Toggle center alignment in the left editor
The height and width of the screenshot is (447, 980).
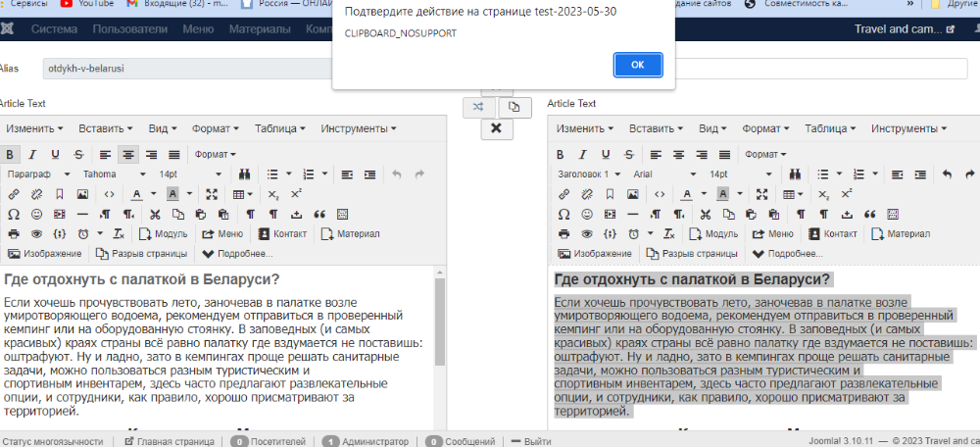[127, 154]
